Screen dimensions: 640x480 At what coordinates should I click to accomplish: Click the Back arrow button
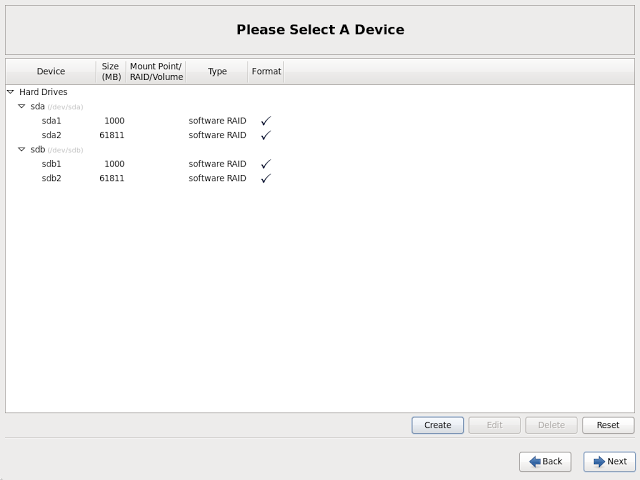(x=545, y=461)
